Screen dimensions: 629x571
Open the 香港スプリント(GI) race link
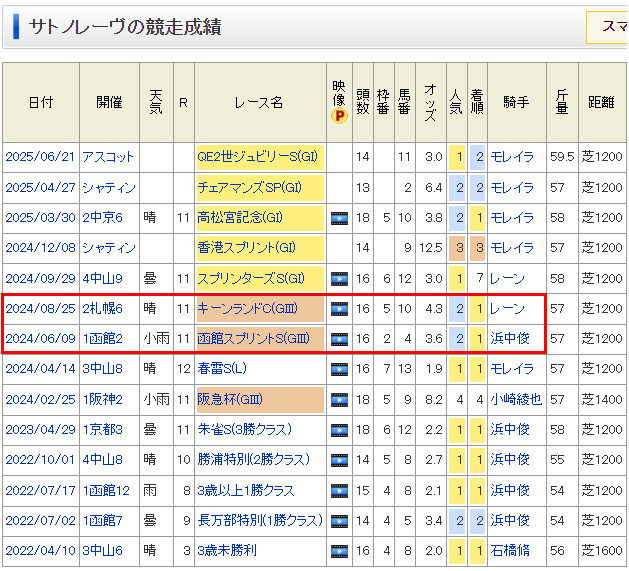click(246, 248)
